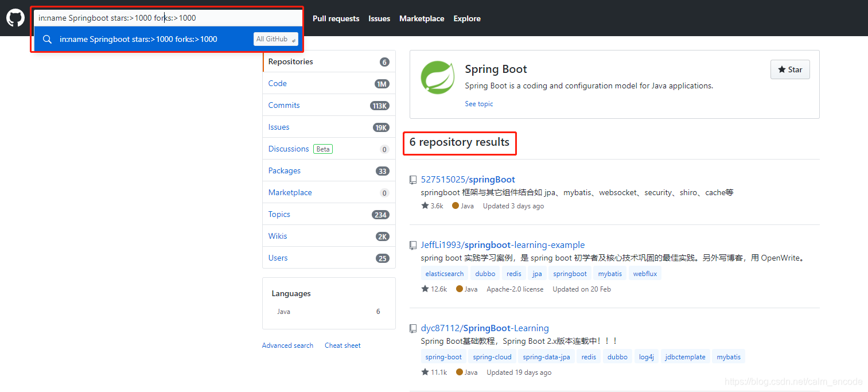Open the JeffLi1993/springboot-learning-example repository

pos(503,245)
